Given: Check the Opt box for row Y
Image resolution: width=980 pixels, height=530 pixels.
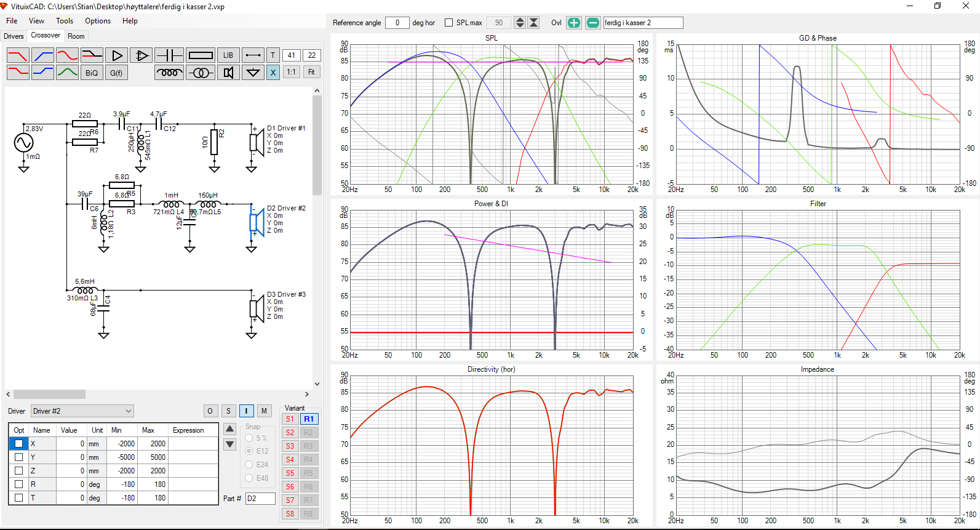Looking at the screenshot, I should (x=18, y=457).
